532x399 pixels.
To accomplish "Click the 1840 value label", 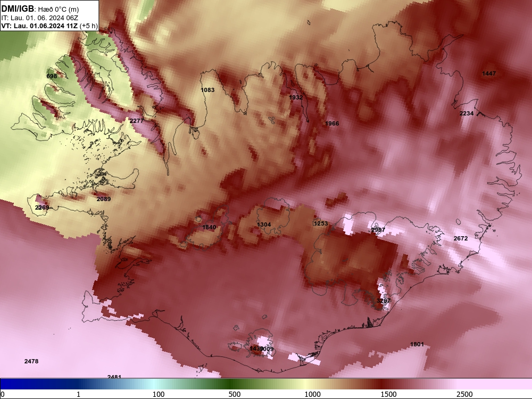I will [209, 227].
